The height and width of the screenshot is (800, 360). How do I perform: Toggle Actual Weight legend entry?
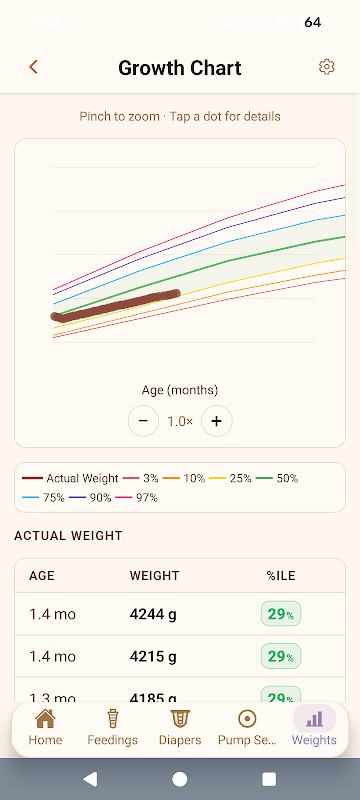[70, 479]
